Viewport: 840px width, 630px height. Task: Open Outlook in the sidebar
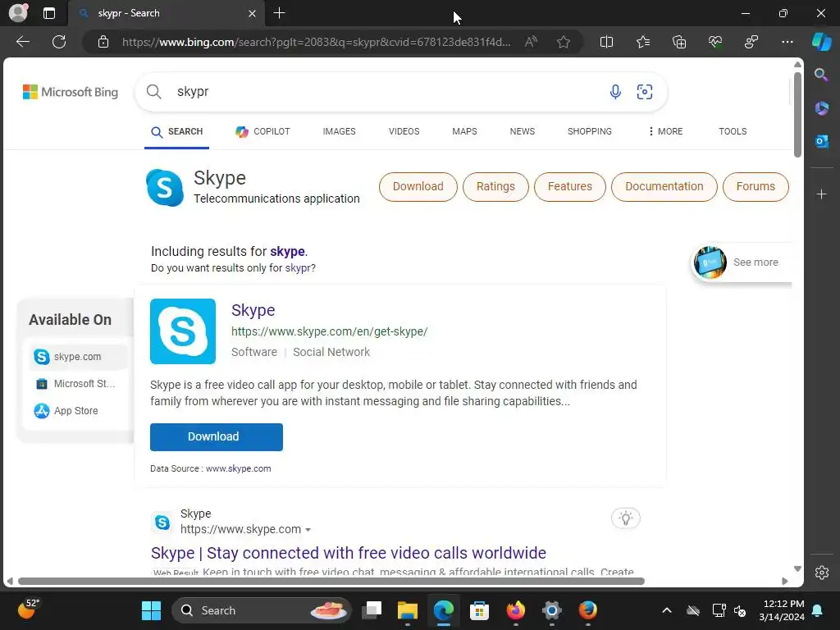point(821,141)
